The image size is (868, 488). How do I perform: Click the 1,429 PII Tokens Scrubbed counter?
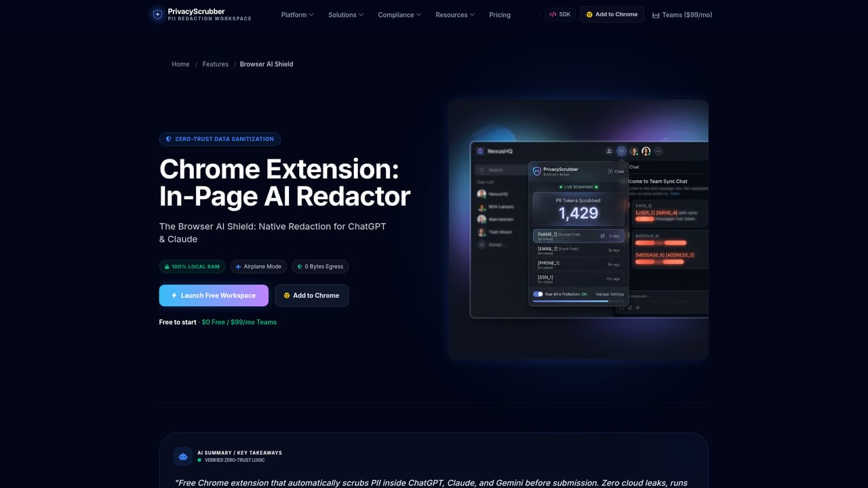coord(578,209)
